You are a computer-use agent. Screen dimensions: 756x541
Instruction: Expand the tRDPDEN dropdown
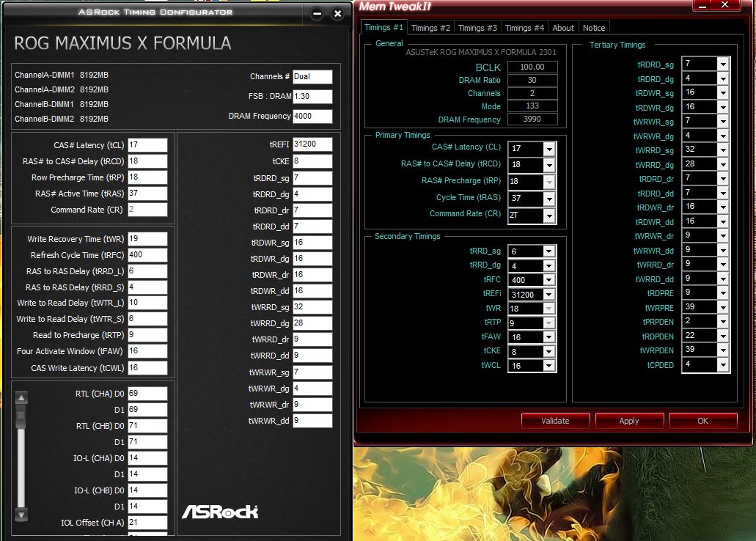coord(723,336)
